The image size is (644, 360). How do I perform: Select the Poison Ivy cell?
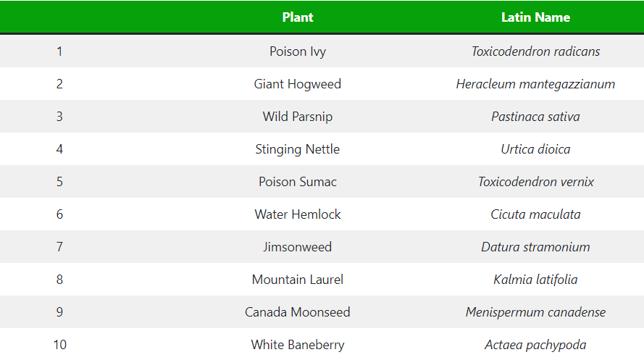[297, 51]
